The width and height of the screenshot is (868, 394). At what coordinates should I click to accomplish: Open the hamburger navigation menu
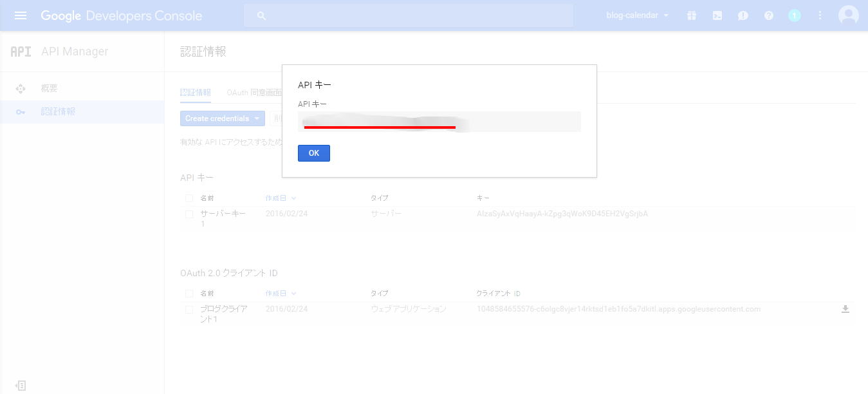[x=21, y=15]
